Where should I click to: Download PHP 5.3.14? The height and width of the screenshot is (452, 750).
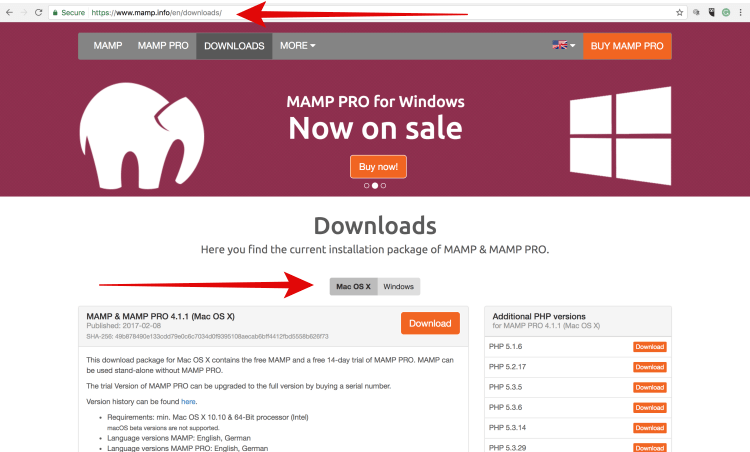coord(650,428)
